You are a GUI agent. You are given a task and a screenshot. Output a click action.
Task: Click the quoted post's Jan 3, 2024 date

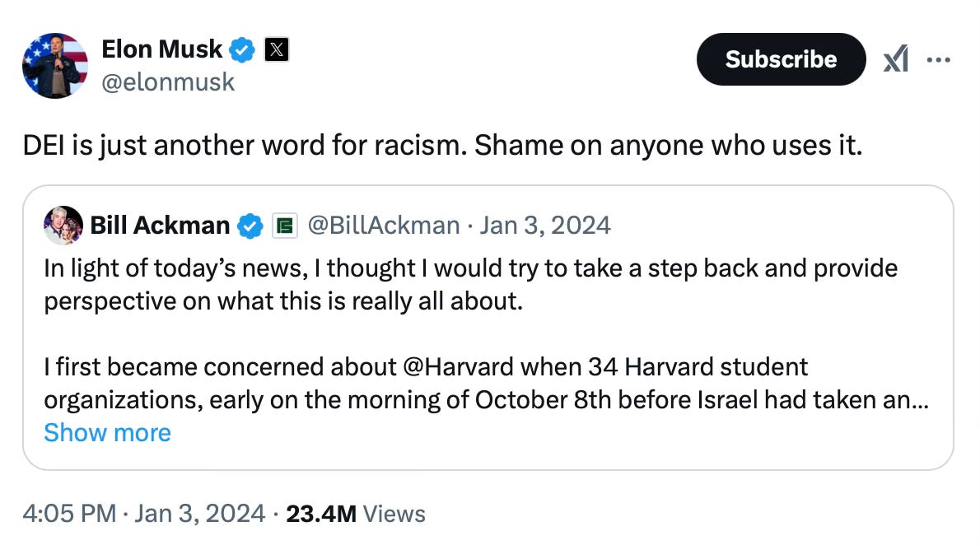pos(545,226)
